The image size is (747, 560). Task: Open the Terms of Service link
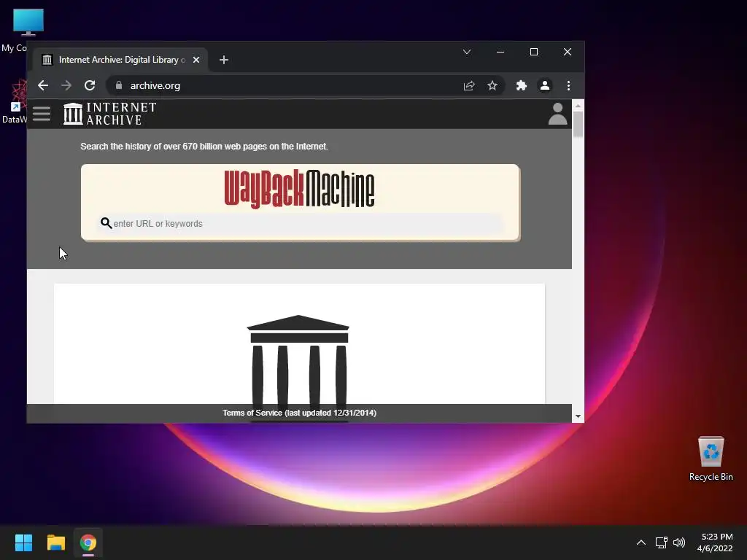[x=299, y=413]
